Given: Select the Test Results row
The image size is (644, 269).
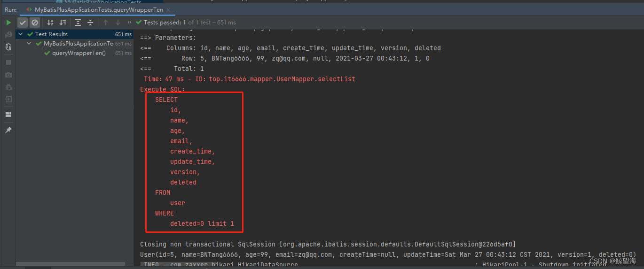Looking at the screenshot, I should [75, 34].
